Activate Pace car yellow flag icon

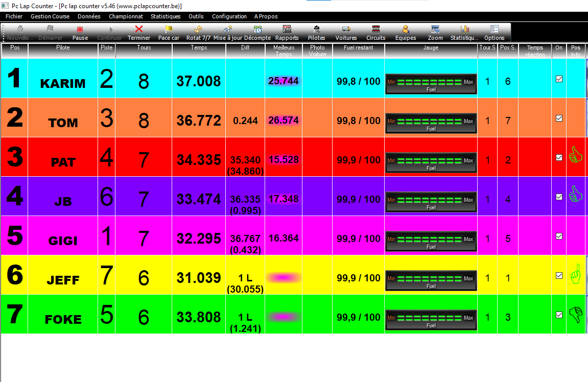pyautogui.click(x=169, y=30)
